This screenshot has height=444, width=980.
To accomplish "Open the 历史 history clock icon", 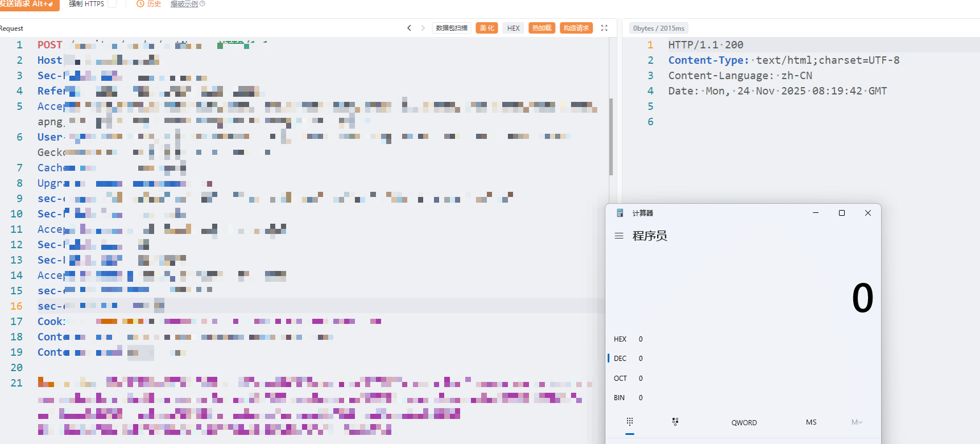I will (140, 4).
